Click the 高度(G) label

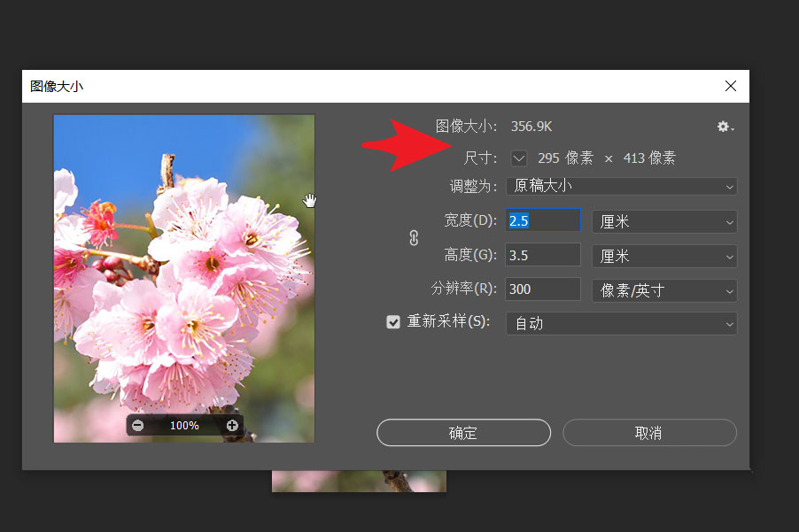tap(470, 255)
